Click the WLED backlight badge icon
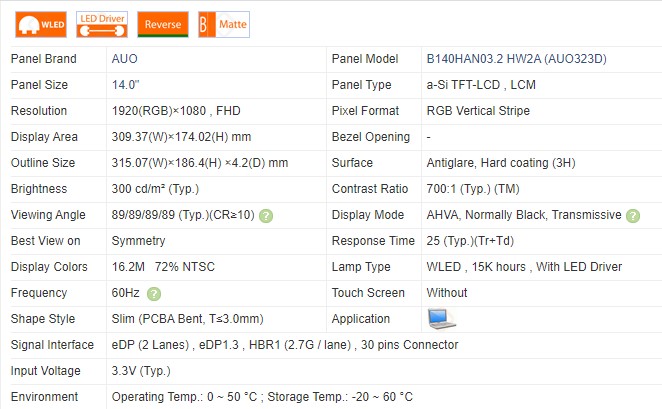Screen dimensions: 662x409 41,24
